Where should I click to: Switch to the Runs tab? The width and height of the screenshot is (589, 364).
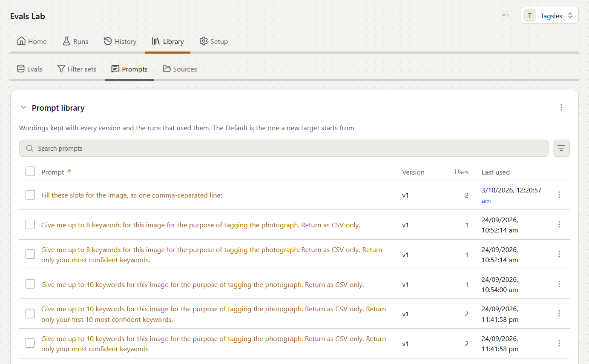pyautogui.click(x=75, y=41)
